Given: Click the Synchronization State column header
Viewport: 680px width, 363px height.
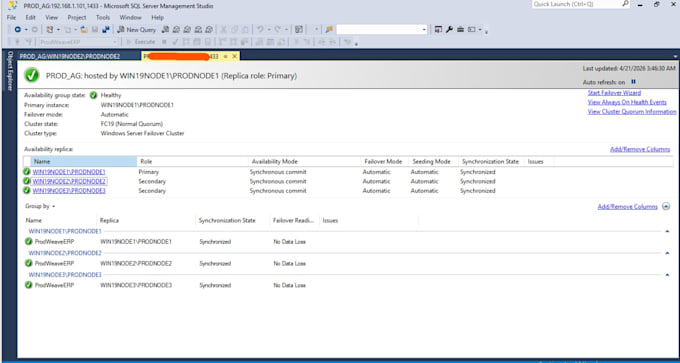Looking at the screenshot, I should coord(490,161).
